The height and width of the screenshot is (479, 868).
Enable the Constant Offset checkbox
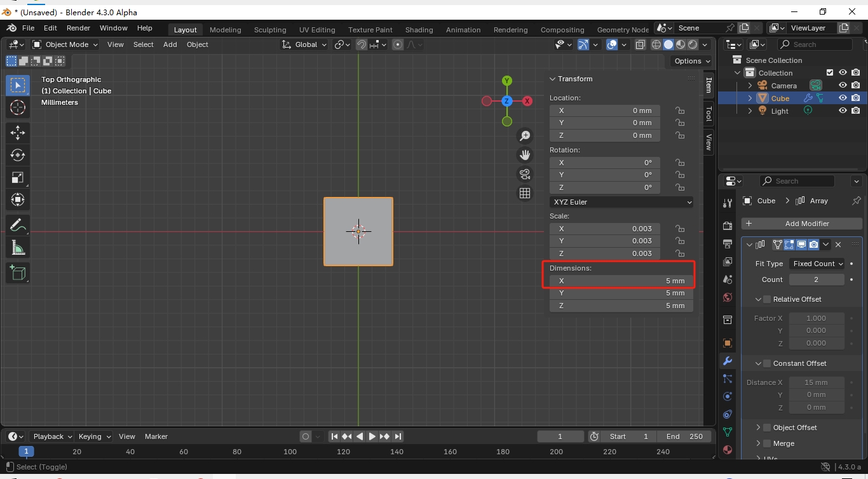[767, 363]
